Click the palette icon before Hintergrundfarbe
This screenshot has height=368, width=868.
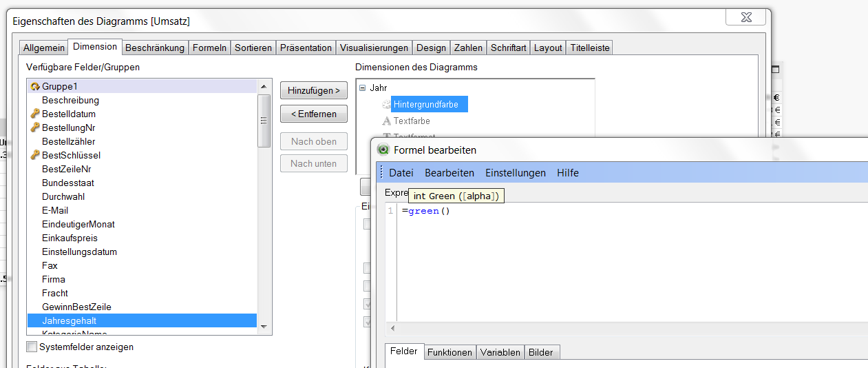pyautogui.click(x=387, y=104)
